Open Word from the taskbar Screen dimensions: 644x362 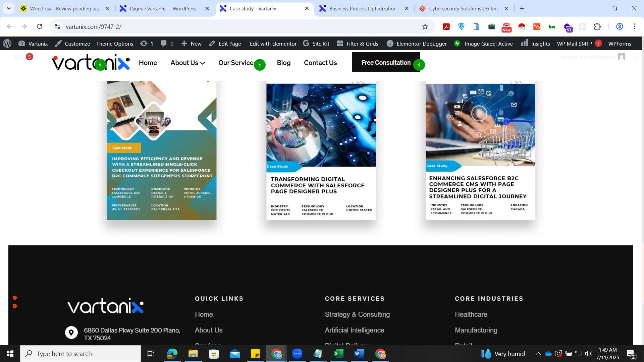point(359,354)
